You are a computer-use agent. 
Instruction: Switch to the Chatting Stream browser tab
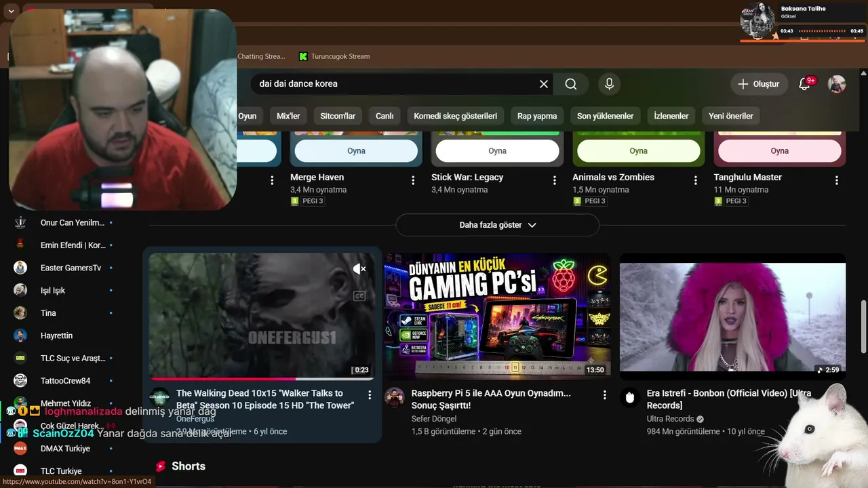(261, 56)
